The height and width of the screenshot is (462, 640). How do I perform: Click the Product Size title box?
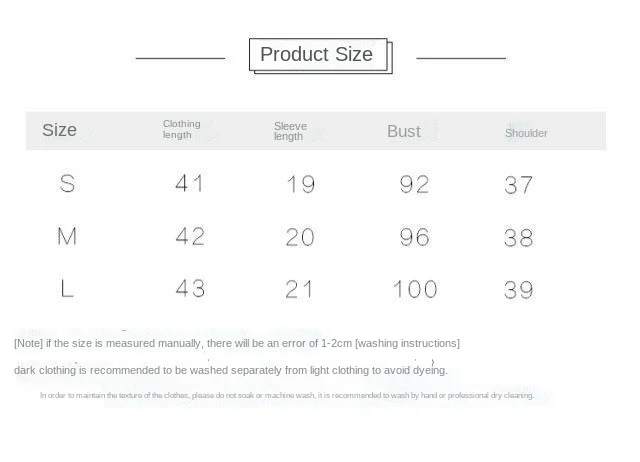[x=320, y=56]
